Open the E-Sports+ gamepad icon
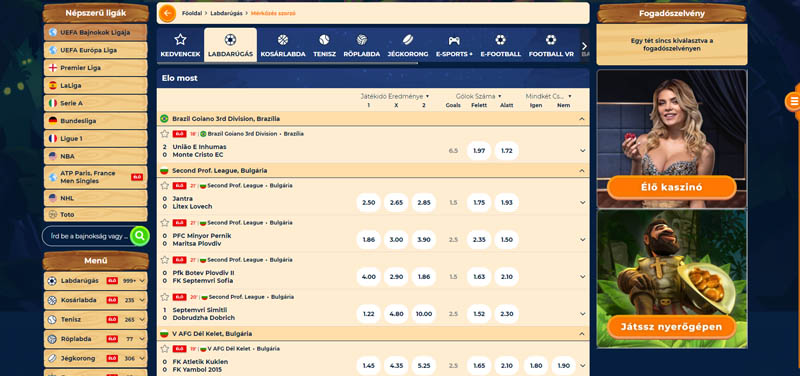800x376 pixels. tap(454, 40)
